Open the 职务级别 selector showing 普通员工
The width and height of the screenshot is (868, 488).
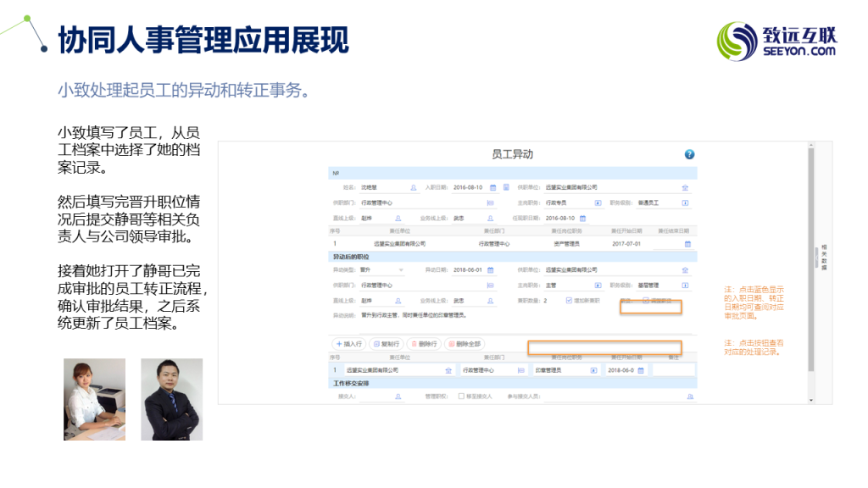click(x=684, y=203)
